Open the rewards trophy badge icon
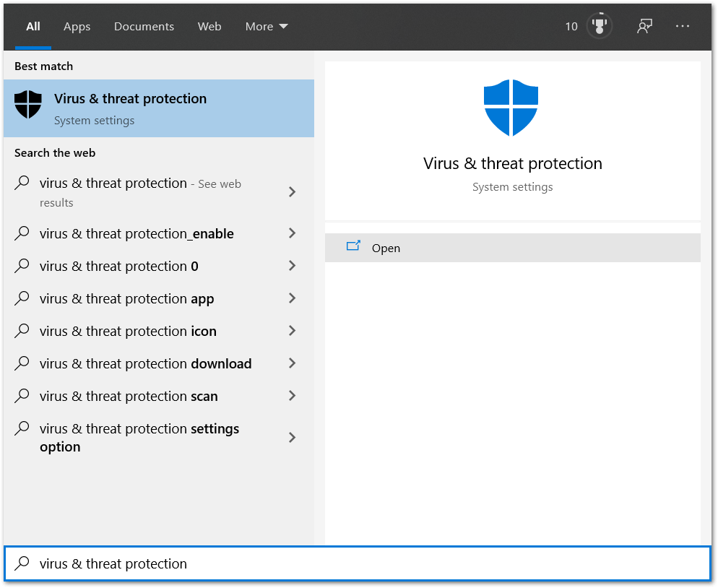This screenshot has width=718, height=588. tap(599, 26)
